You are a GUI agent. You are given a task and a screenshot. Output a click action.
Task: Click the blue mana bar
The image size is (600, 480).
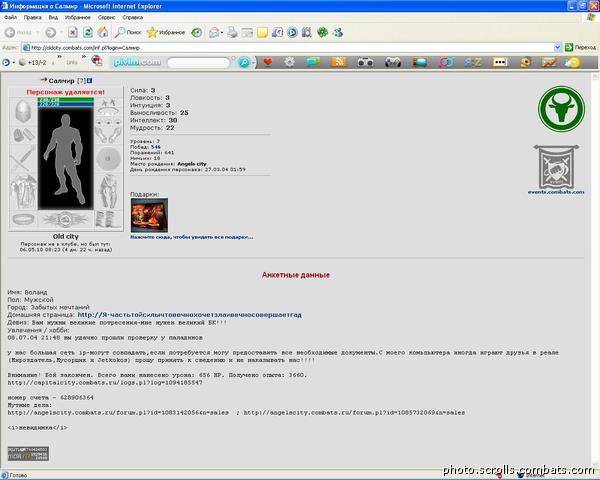(66, 104)
